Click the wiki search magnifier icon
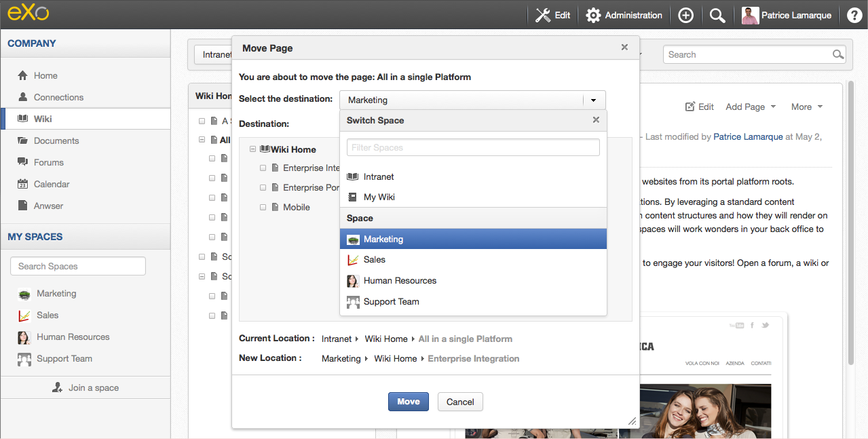Screen dimensions: 868x439 (838, 54)
